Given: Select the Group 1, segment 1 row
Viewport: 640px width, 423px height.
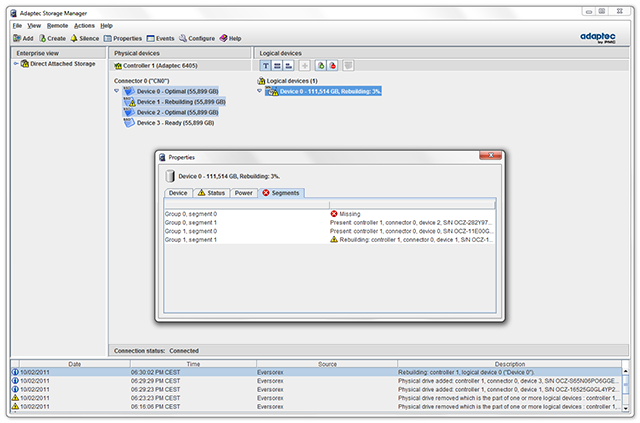Looking at the screenshot, I should (x=330, y=240).
